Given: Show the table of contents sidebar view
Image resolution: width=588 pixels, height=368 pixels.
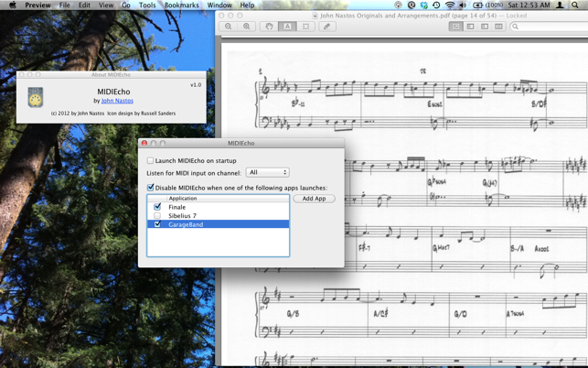Looking at the screenshot, I should tap(485, 27).
